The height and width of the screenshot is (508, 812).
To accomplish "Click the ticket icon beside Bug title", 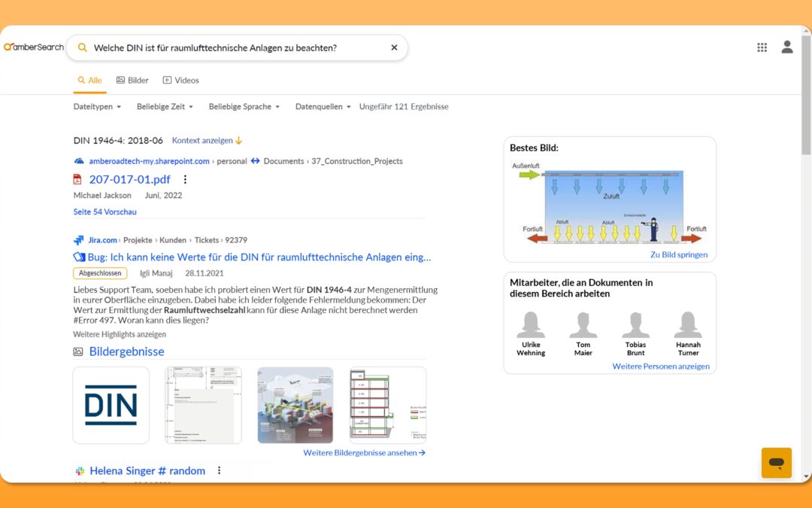I will (x=79, y=257).
